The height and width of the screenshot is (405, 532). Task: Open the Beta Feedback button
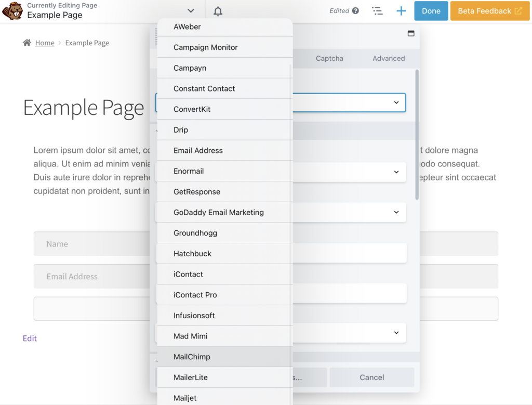click(x=485, y=10)
